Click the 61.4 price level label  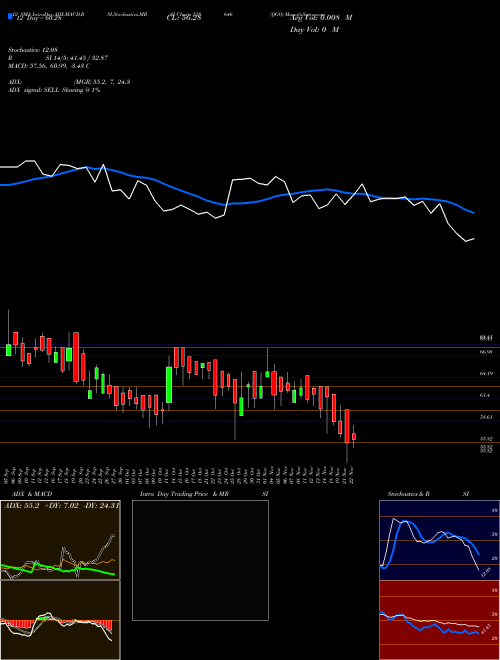point(485,395)
